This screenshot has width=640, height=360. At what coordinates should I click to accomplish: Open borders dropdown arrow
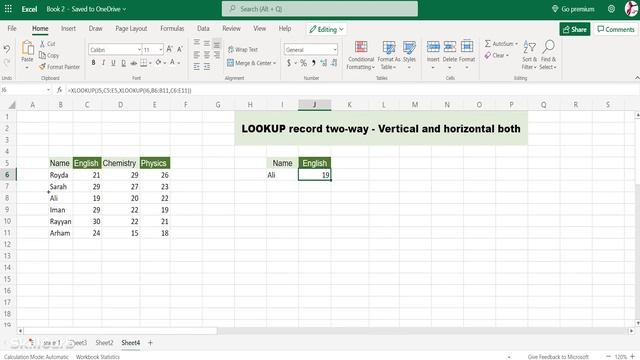click(150, 63)
